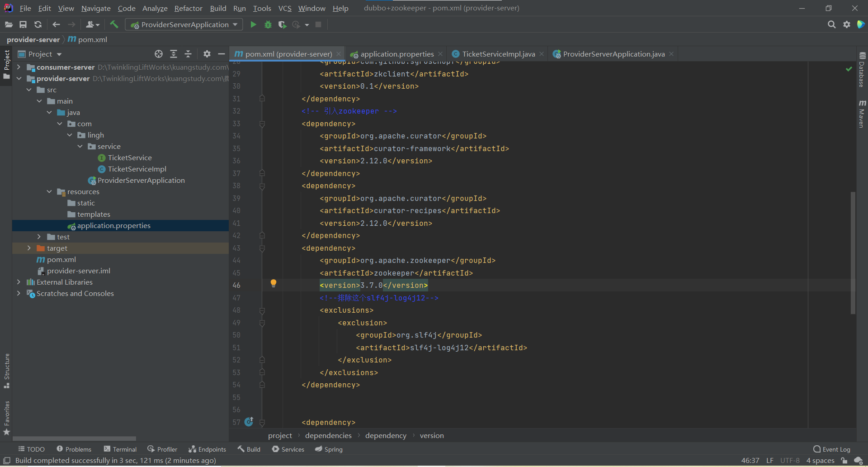868x467 pixels.
Task: Collapse provider-server module node
Action: point(19,78)
